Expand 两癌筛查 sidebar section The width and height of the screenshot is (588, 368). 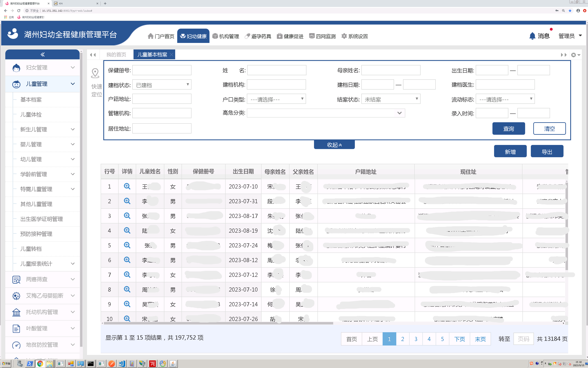tap(42, 279)
